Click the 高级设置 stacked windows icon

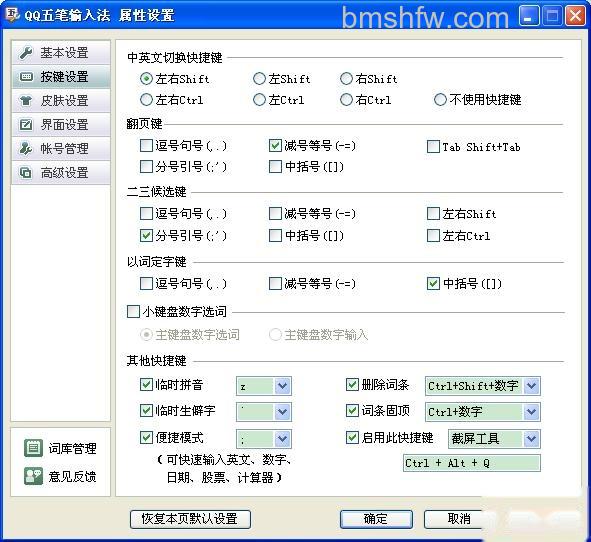(x=26, y=172)
